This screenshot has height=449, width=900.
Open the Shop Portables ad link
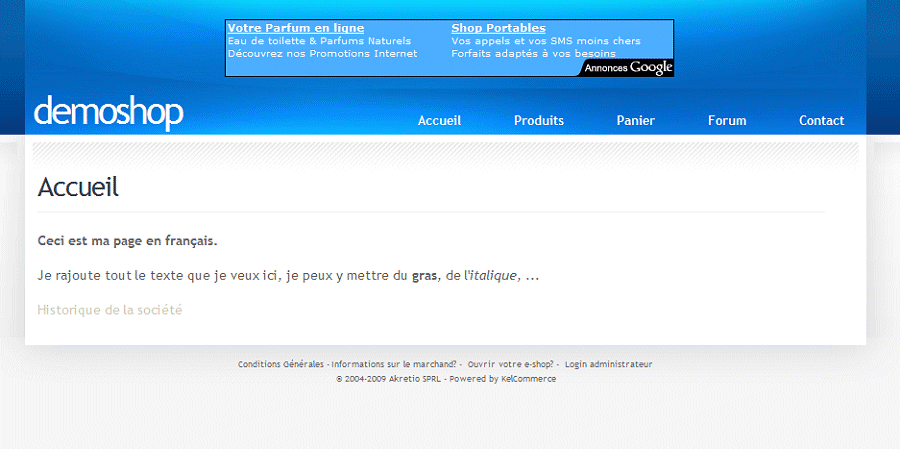(x=498, y=28)
